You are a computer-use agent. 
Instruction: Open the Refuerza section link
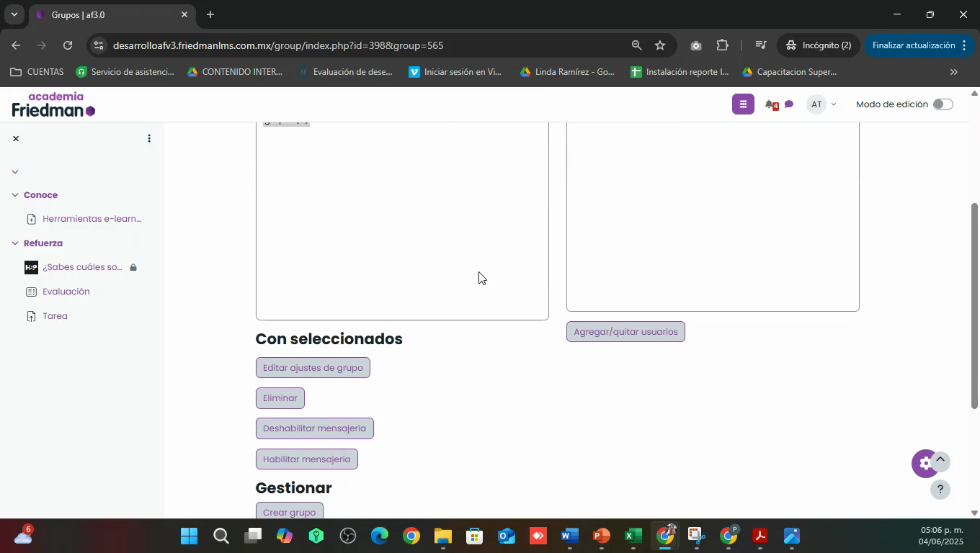click(x=43, y=243)
